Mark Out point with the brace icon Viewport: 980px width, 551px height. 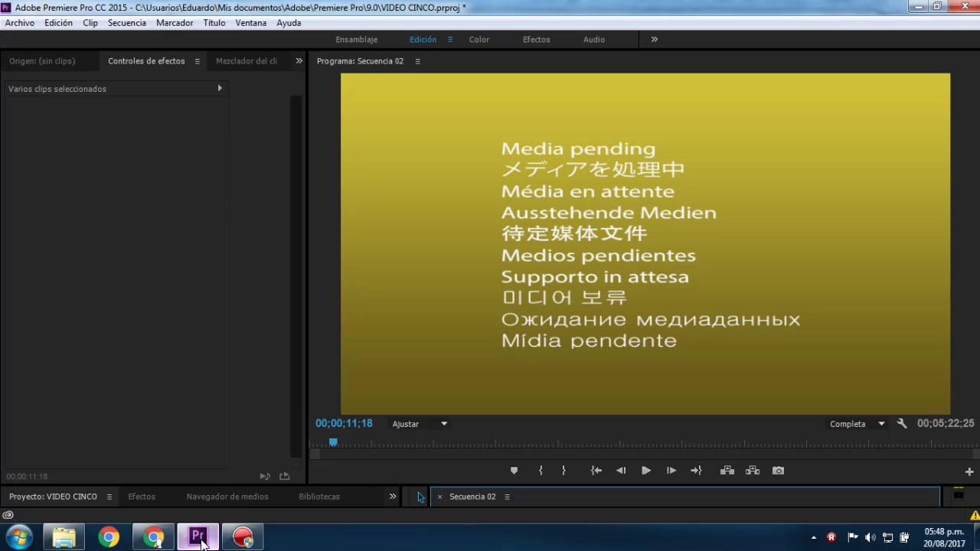tap(563, 471)
